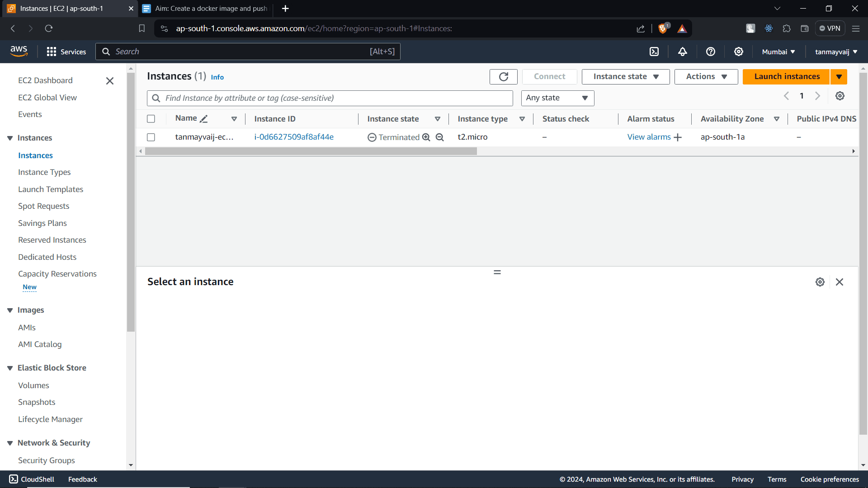This screenshot has width=868, height=488.
Task: Refresh the instances list
Action: click(x=503, y=76)
